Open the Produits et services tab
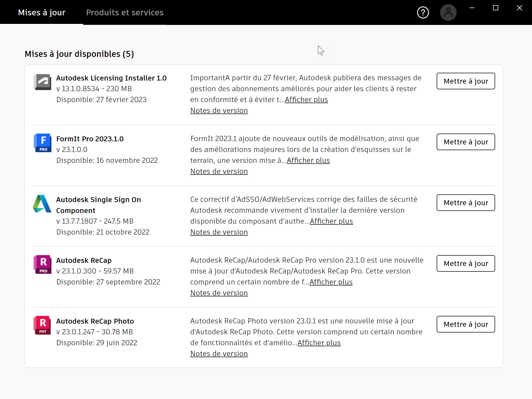The image size is (532, 399). (x=125, y=12)
